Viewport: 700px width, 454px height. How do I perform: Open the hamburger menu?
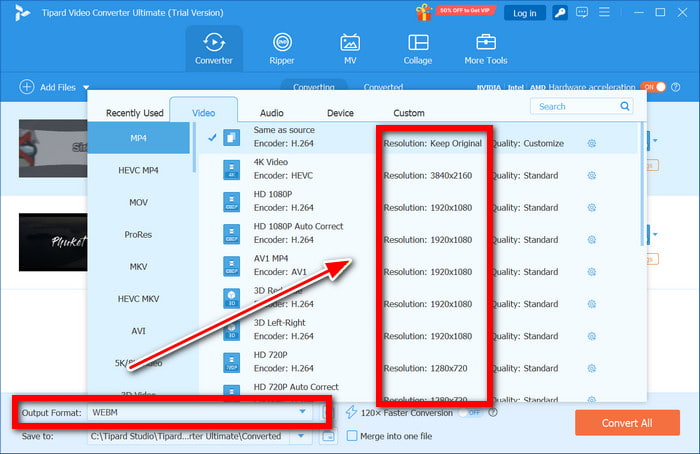[604, 12]
